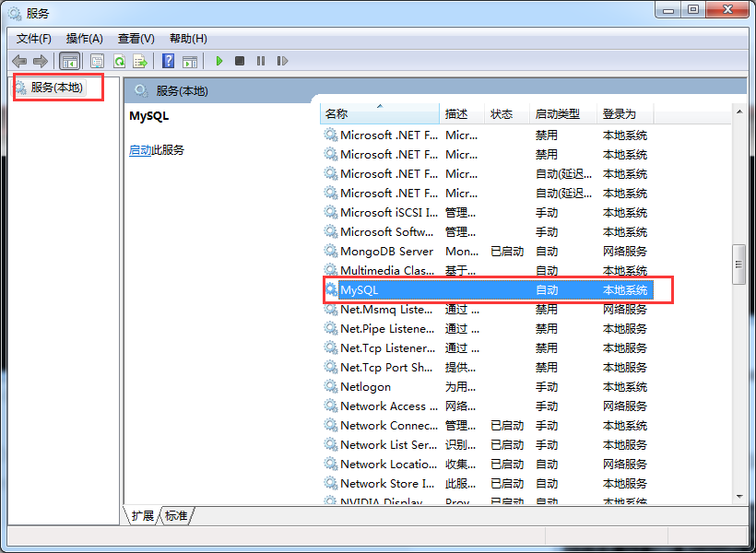
Task: Click the gear icon beside Network Access
Action: tap(331, 406)
